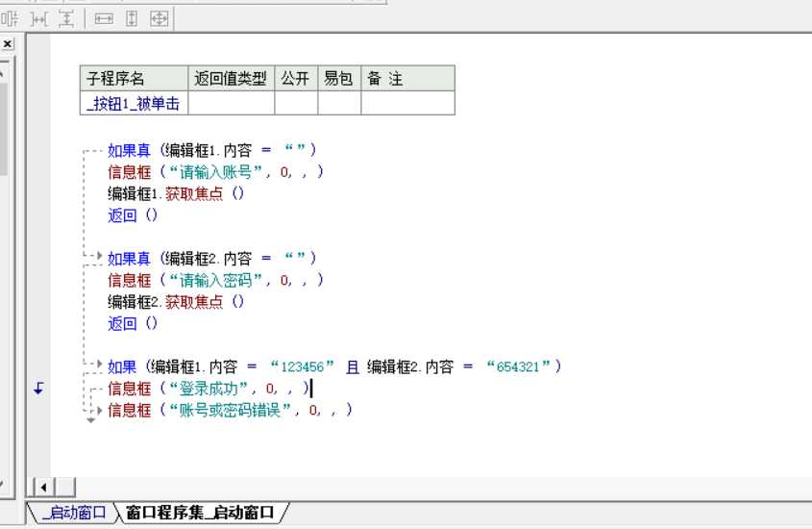Click the 且 operator in the condition
This screenshot has width=812, height=529.
353,367
